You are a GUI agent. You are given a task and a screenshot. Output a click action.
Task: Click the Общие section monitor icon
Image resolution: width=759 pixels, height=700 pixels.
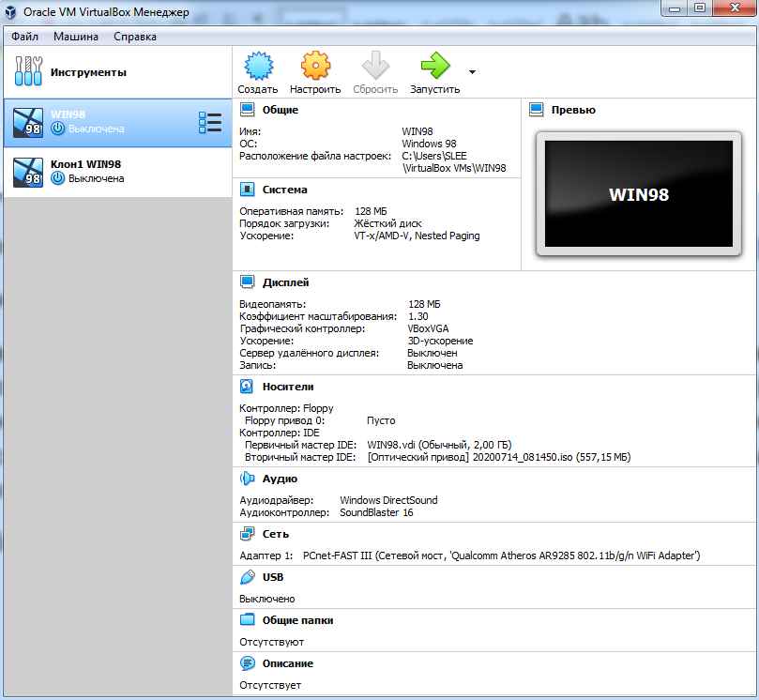[248, 110]
